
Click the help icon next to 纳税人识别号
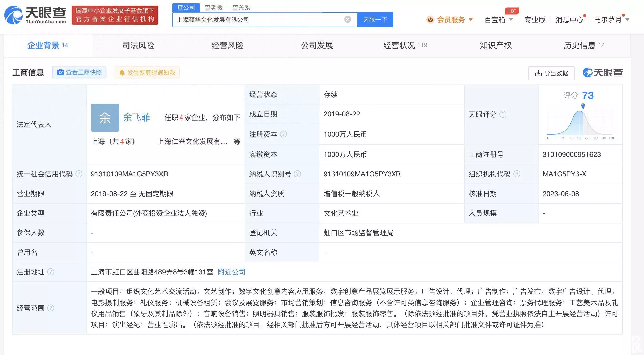tap(297, 174)
